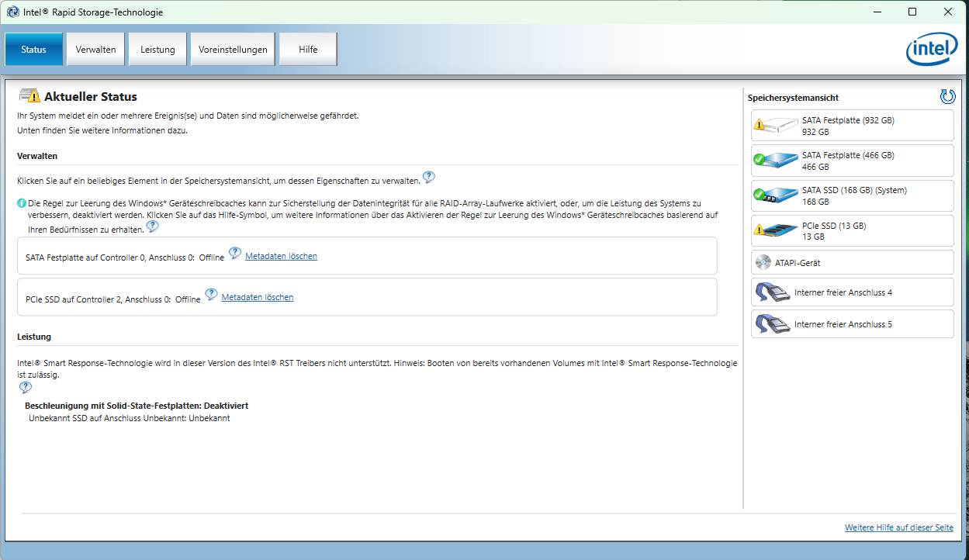
Task: Click the app icon in the title bar
Action: [13, 12]
